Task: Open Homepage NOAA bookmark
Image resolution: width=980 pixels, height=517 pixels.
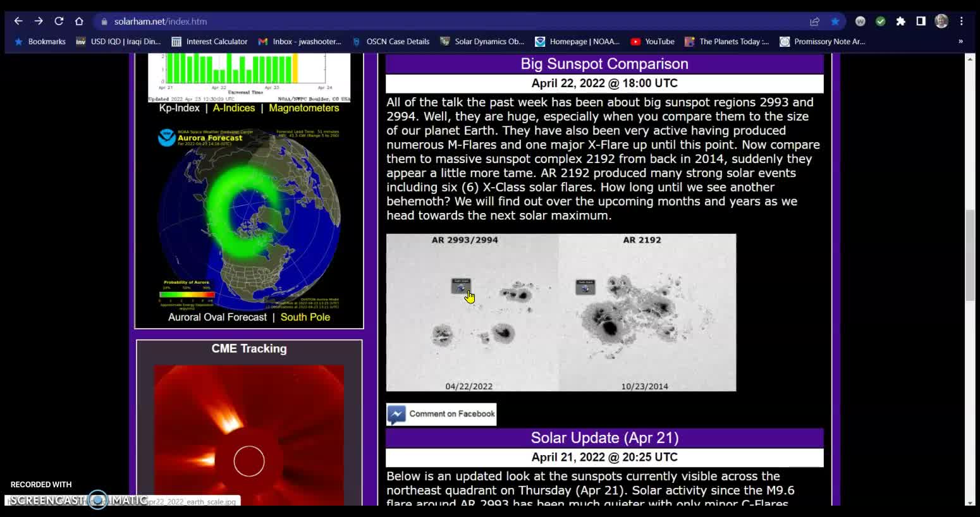Action: 577,42
